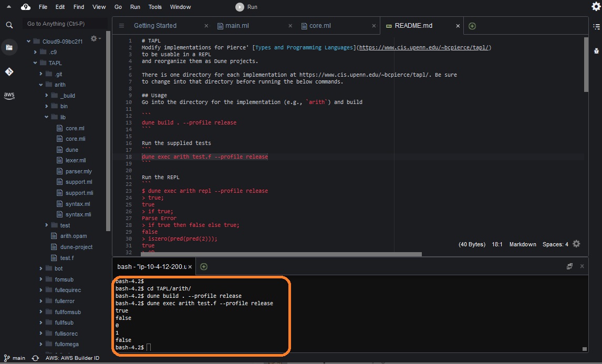Open the Go menu

coord(118,7)
